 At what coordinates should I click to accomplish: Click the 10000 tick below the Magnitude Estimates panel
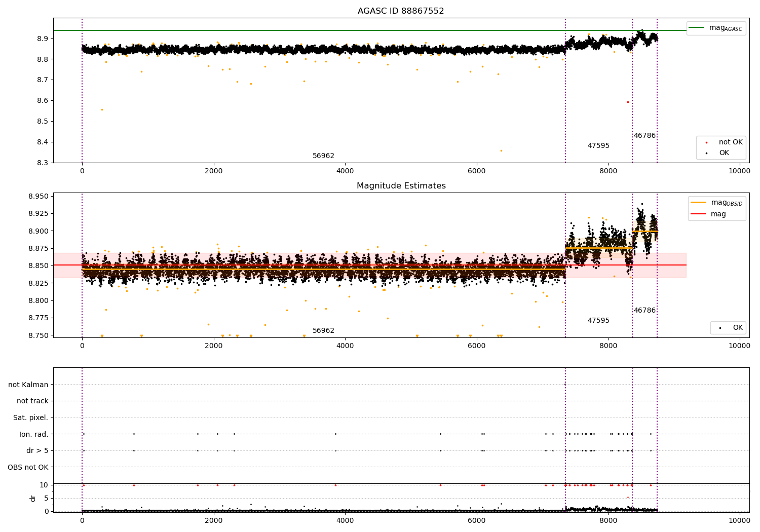point(739,346)
